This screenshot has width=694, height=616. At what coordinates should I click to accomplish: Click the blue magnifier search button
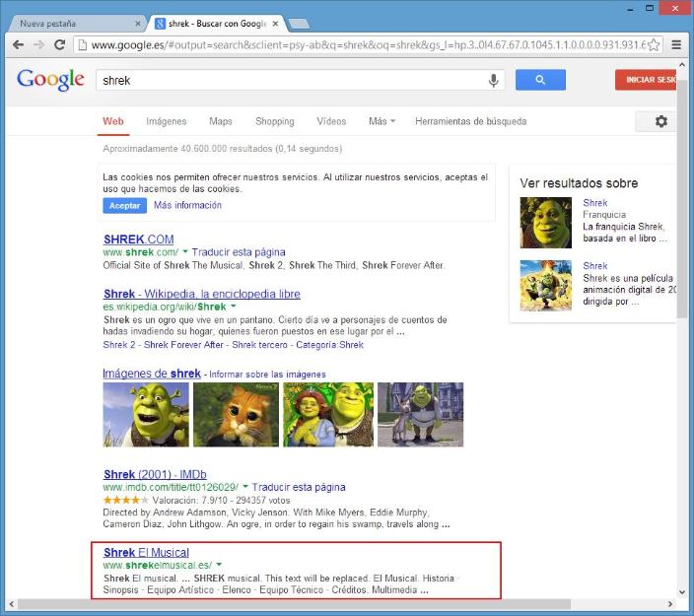(x=540, y=80)
